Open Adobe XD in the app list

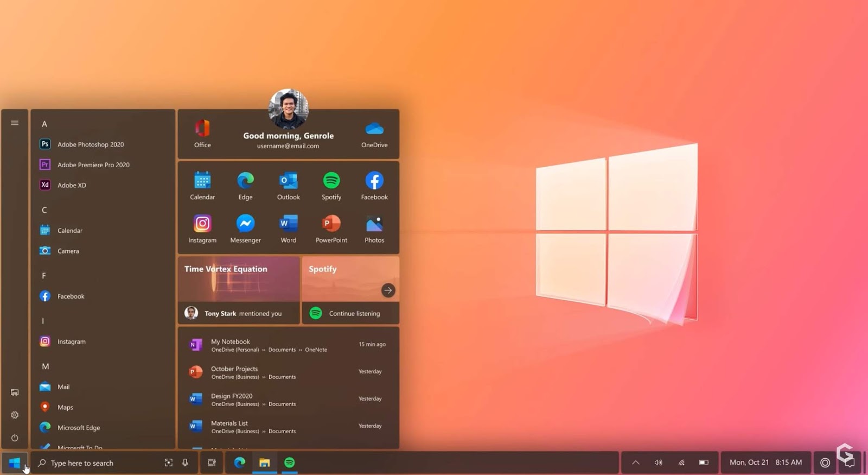63,185
